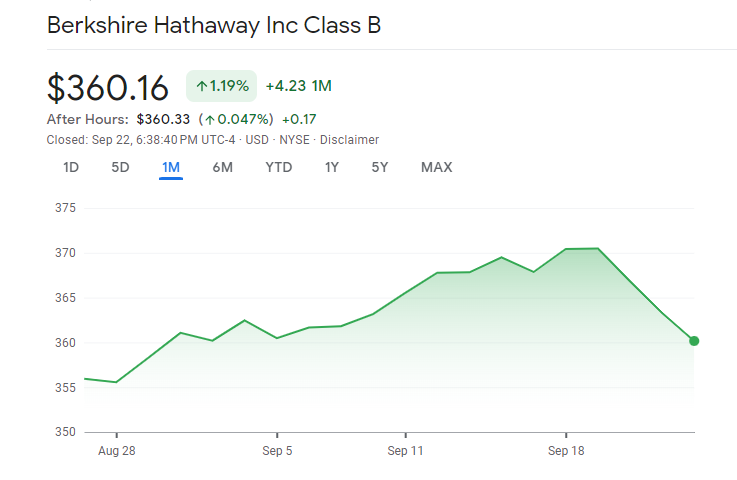Click the 355 y-axis label
This screenshot has height=480, width=737.
[x=65, y=388]
